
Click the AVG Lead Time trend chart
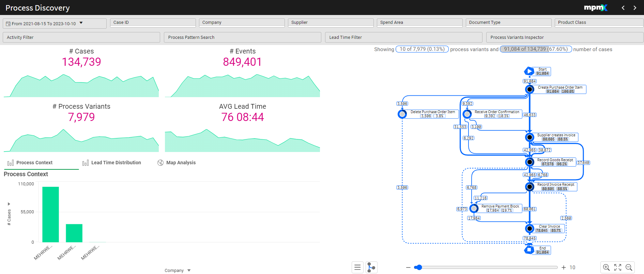click(242, 140)
